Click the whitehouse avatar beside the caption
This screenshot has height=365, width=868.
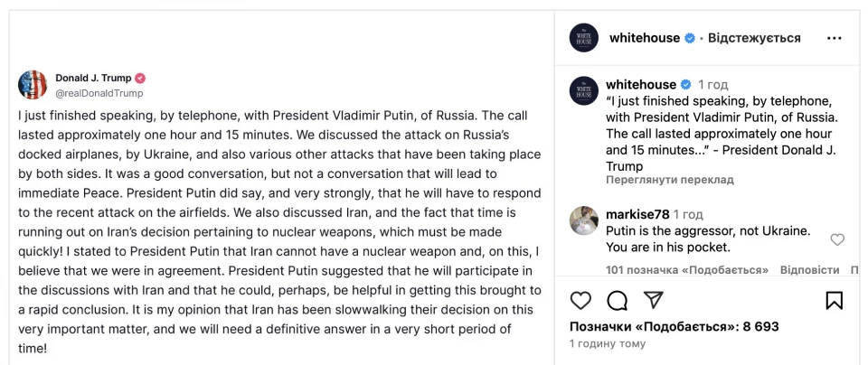tap(584, 90)
